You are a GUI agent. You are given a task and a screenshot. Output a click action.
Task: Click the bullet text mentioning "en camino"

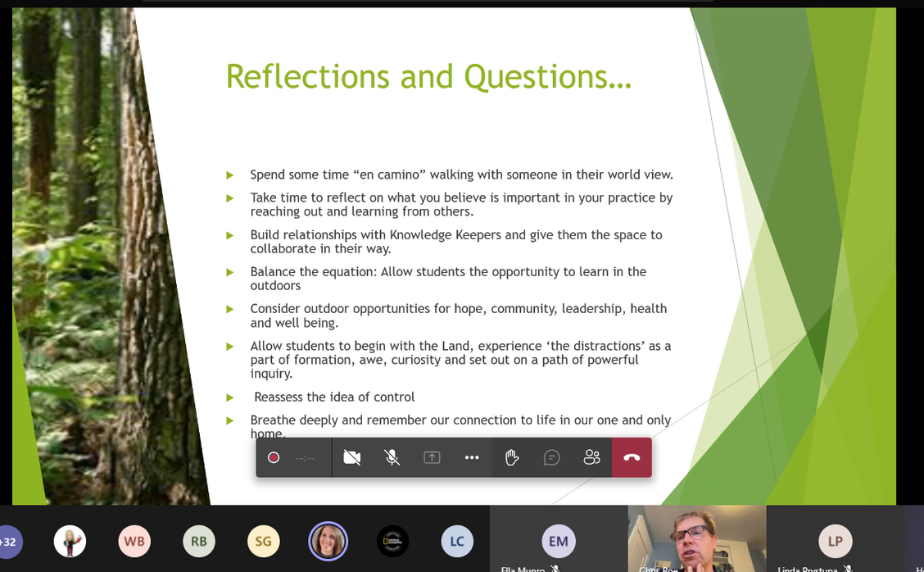point(461,175)
